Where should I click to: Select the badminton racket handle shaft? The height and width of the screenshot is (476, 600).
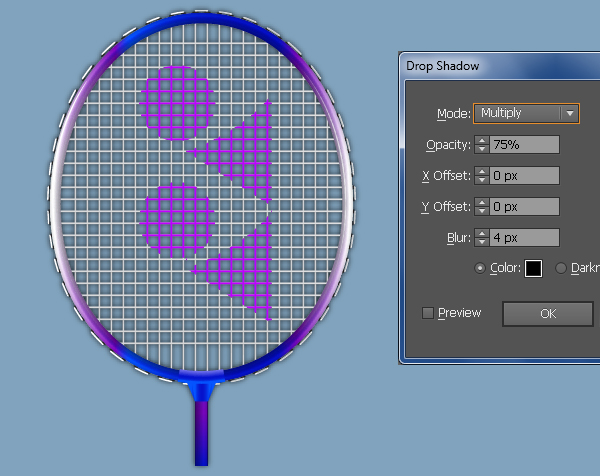point(201,433)
